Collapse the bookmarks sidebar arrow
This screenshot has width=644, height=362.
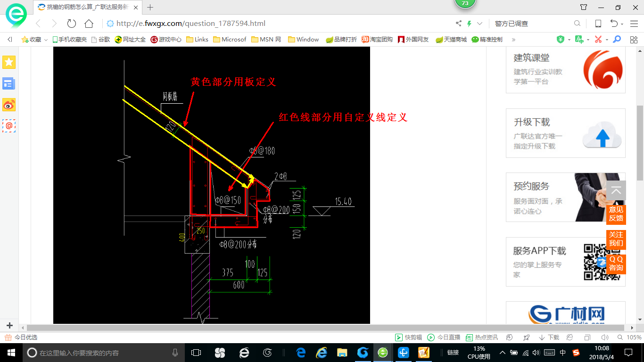point(9,40)
